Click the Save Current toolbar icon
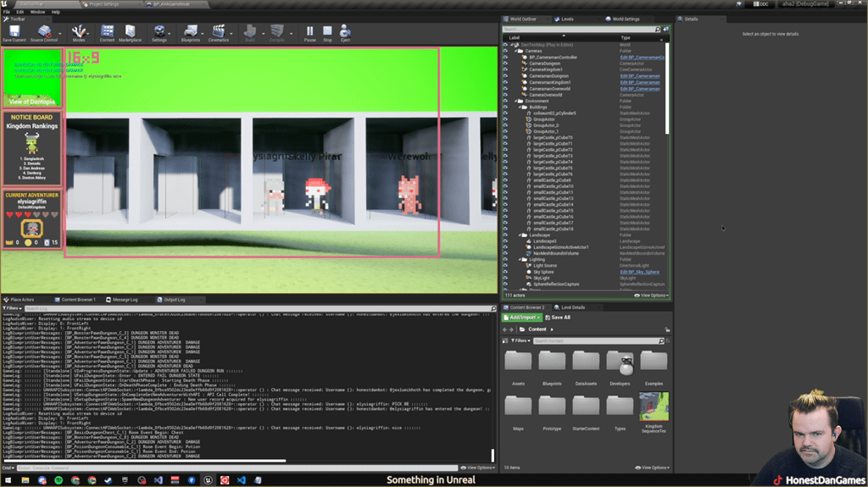The height and width of the screenshot is (487, 868). pyautogui.click(x=14, y=33)
